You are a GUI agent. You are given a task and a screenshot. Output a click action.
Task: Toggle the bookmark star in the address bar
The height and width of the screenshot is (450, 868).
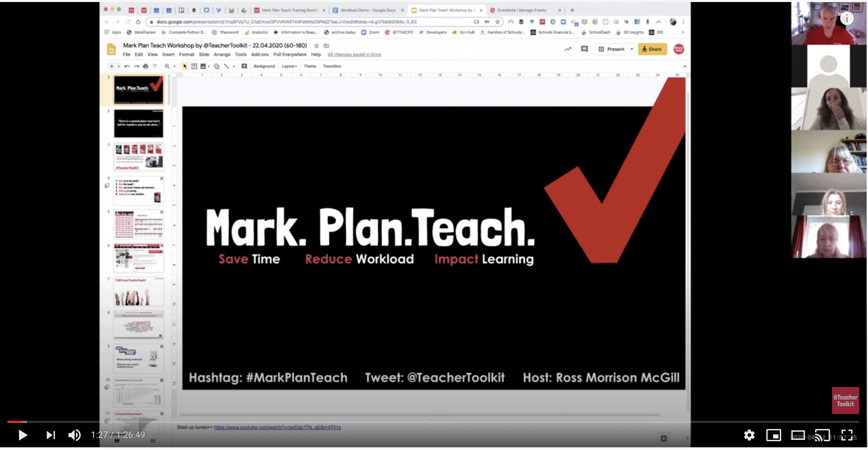pyautogui.click(x=498, y=22)
